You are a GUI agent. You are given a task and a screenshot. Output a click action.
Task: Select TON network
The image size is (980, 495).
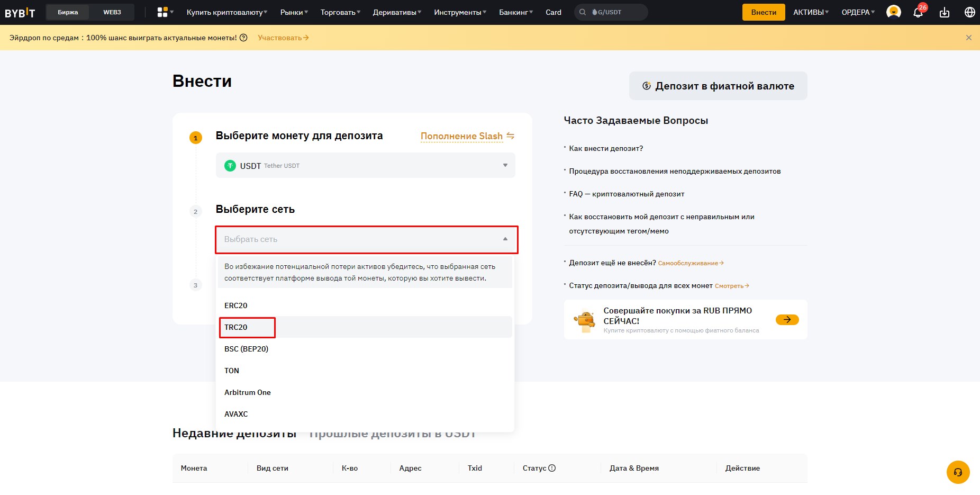point(365,371)
